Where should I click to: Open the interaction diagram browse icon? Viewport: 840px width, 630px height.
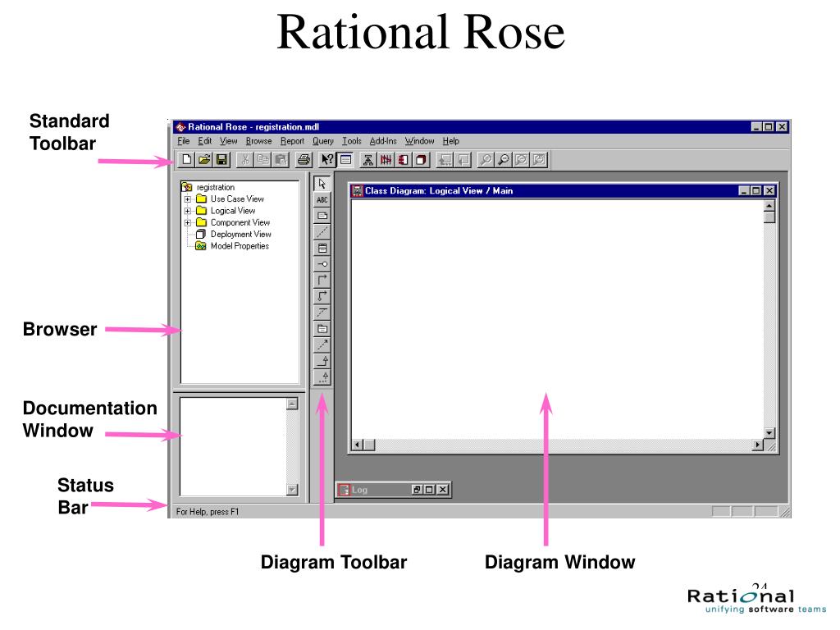pos(386,160)
